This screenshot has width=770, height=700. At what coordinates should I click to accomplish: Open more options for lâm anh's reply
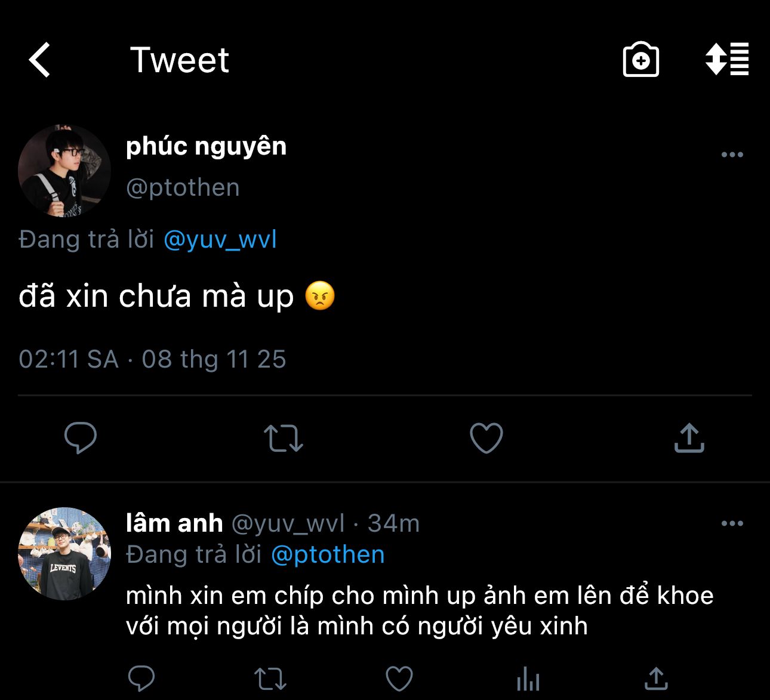point(732,523)
